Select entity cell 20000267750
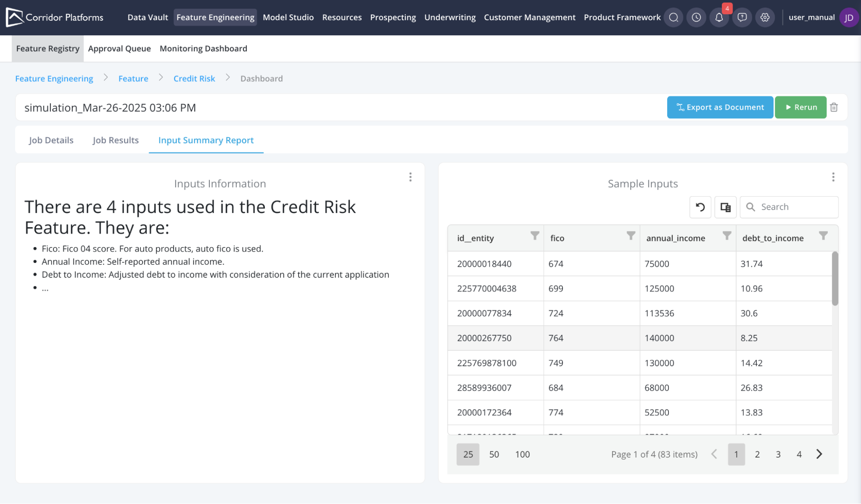The image size is (861, 504). (496, 338)
